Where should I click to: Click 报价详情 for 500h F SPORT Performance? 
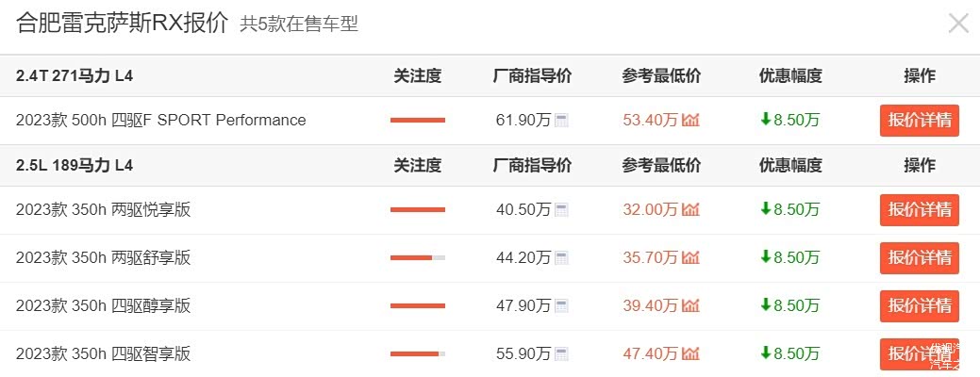(x=919, y=121)
